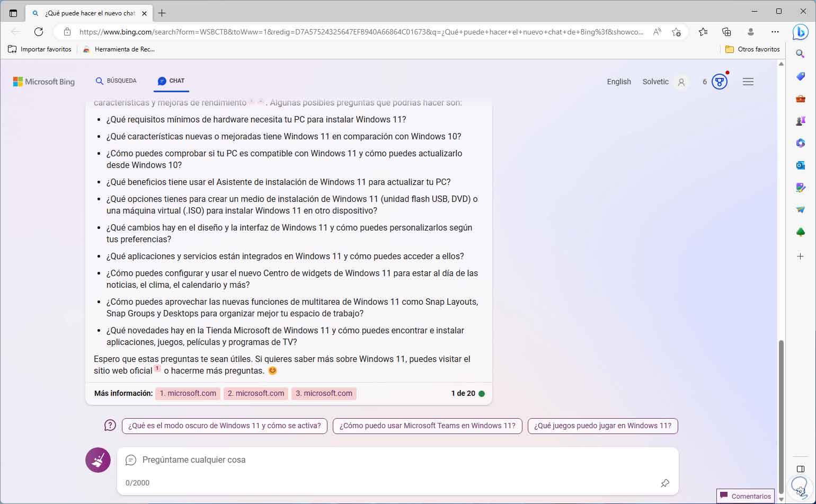Choose suggestion about juegos en Windows 11
The image size is (816, 504).
pyautogui.click(x=603, y=426)
